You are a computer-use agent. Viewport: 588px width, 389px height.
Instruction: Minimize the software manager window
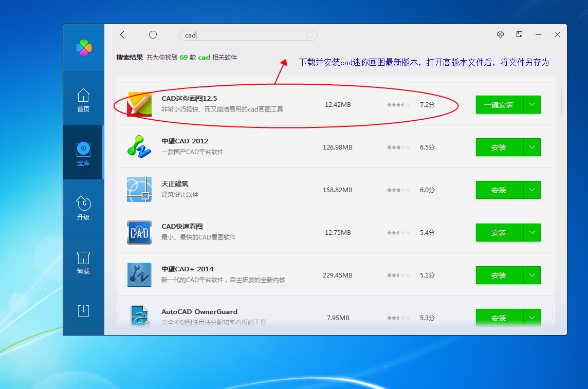(x=539, y=34)
